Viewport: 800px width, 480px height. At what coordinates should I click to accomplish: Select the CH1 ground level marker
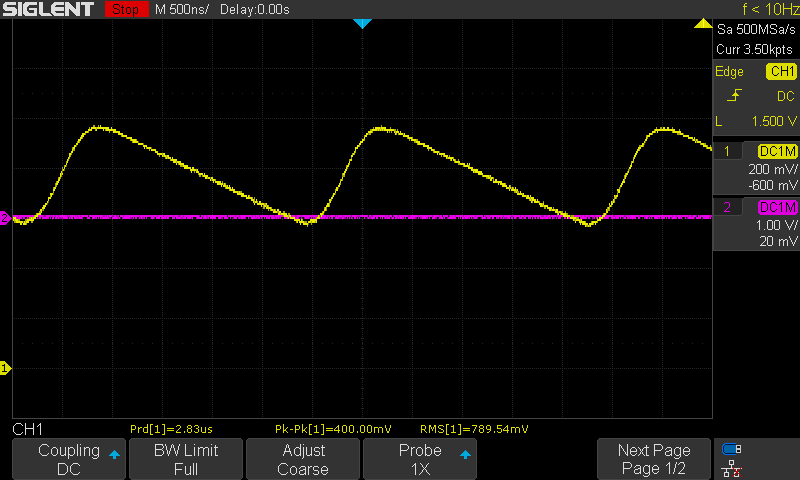(5, 368)
